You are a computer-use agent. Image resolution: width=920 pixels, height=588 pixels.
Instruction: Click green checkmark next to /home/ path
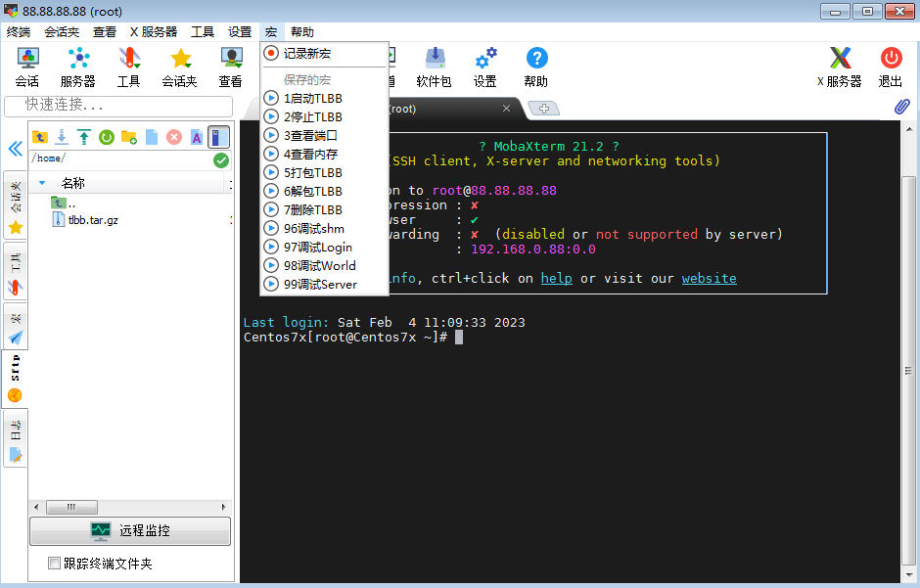221,160
